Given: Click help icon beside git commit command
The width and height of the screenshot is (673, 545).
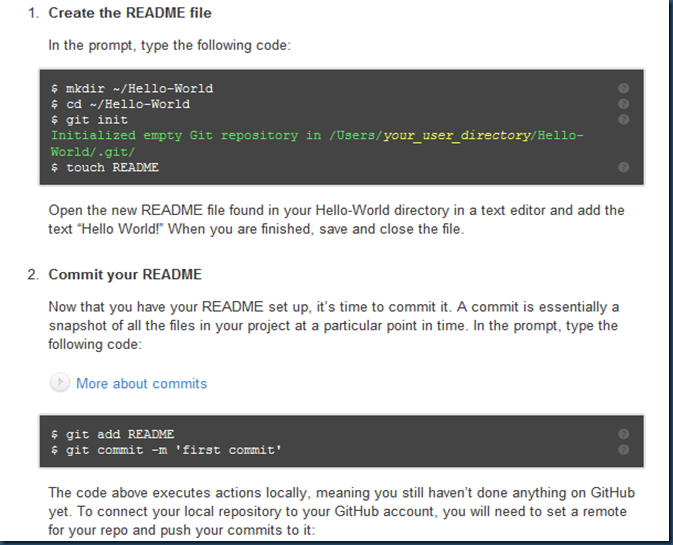Looking at the screenshot, I should [624, 450].
